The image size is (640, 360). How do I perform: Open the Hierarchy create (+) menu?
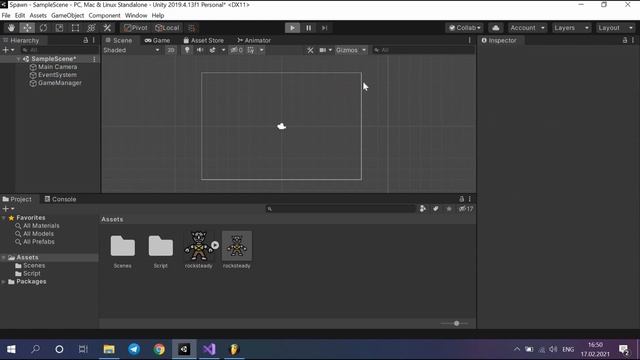[8, 50]
